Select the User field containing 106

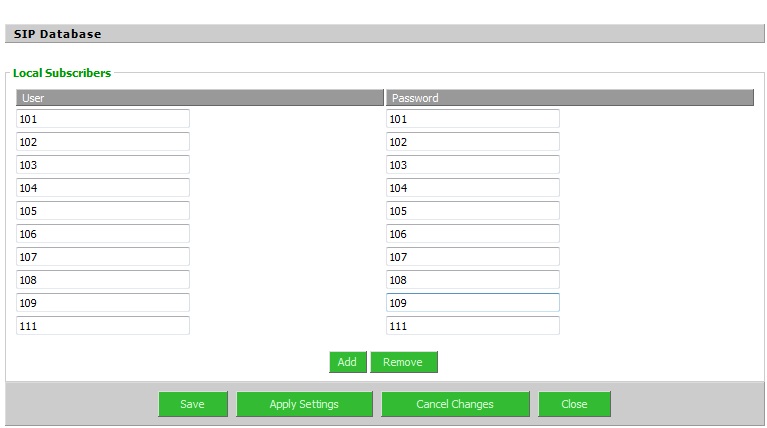(x=103, y=234)
